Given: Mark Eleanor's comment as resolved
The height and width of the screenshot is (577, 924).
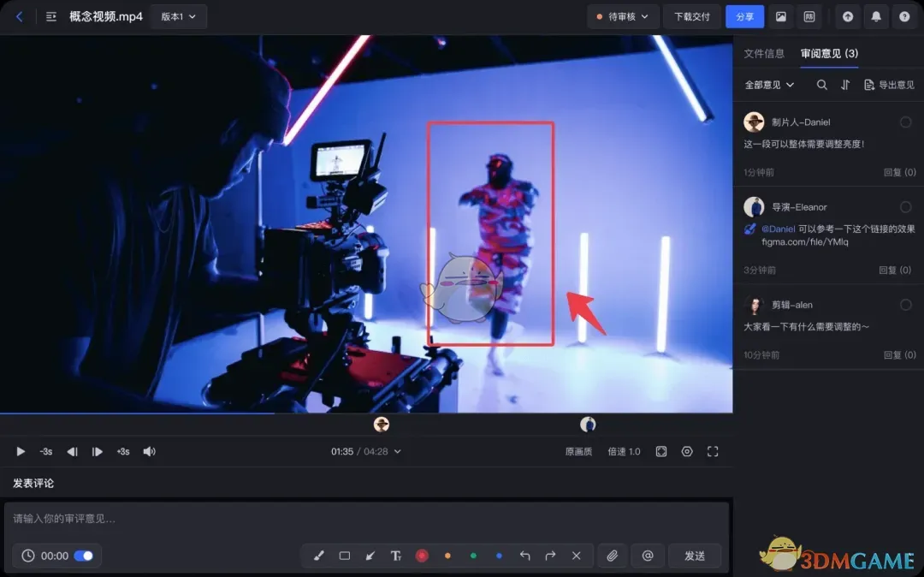Looking at the screenshot, I should coord(905,207).
